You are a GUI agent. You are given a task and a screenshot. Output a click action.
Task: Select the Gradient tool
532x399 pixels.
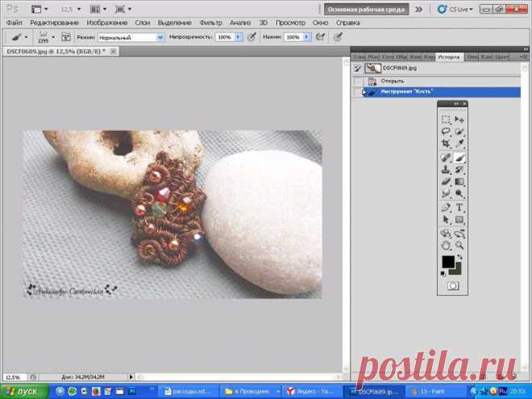pos(459,182)
